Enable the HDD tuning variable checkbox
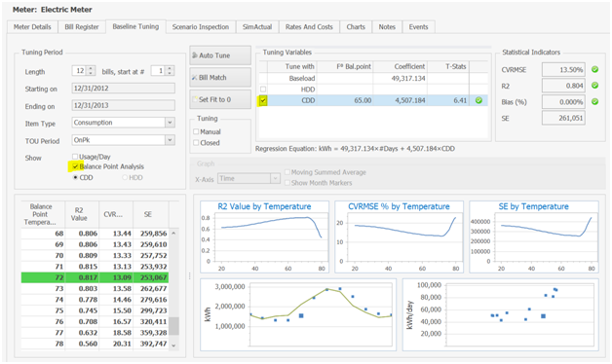 (x=263, y=90)
